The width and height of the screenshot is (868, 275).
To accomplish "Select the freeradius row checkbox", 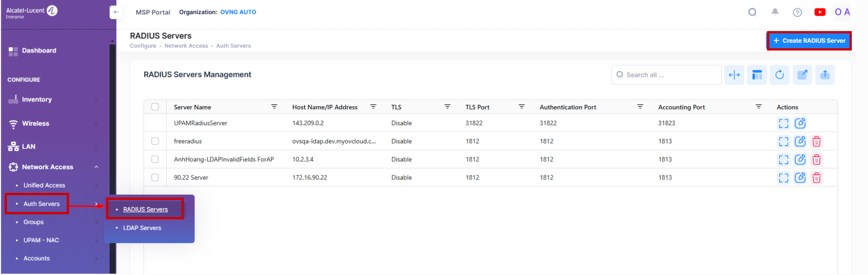I will tap(155, 141).
